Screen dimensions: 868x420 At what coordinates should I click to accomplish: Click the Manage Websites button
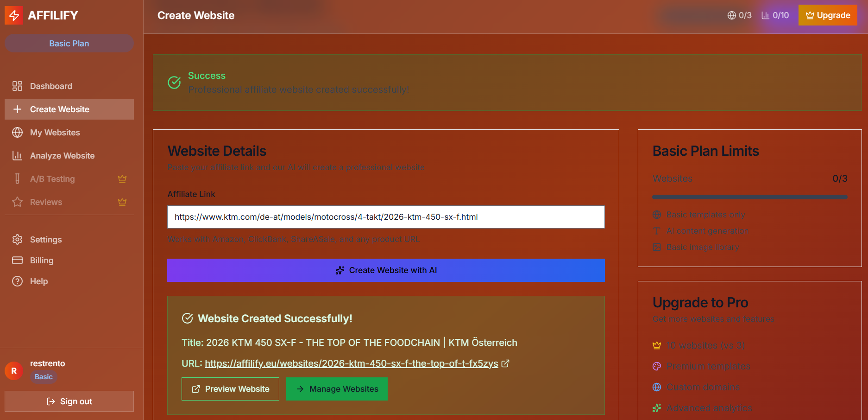[x=337, y=389]
